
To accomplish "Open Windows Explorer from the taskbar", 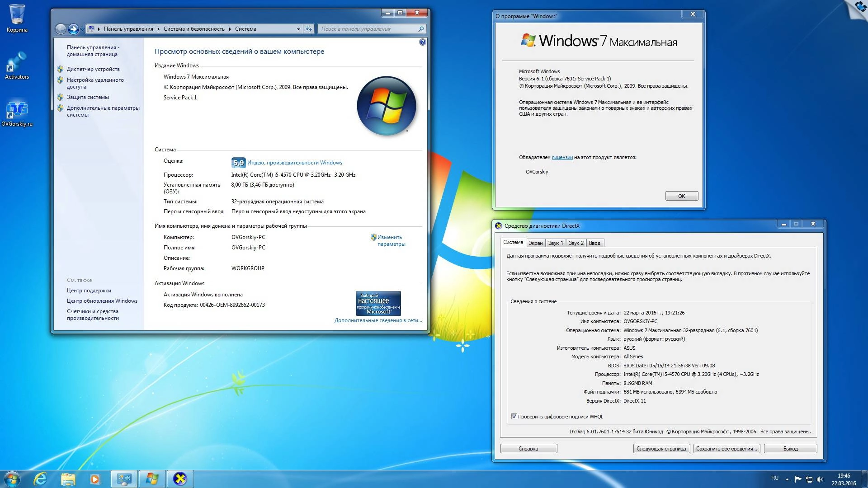I will pos(68,479).
